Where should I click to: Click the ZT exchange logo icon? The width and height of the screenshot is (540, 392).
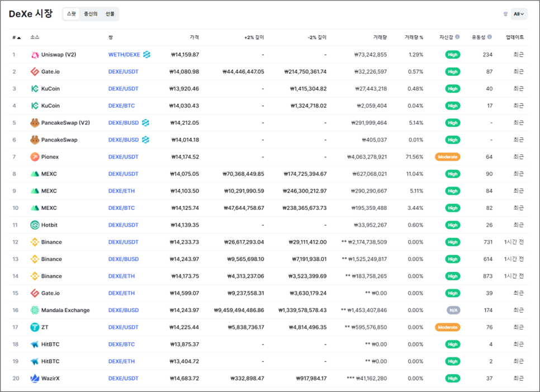click(35, 327)
